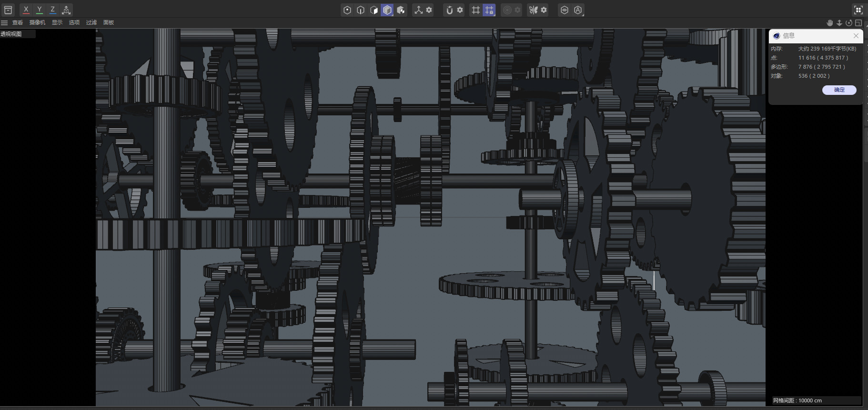Click the 多边形 value 7 876 ( 2 795 721 )
The height and width of the screenshot is (410, 868).
[x=822, y=67]
